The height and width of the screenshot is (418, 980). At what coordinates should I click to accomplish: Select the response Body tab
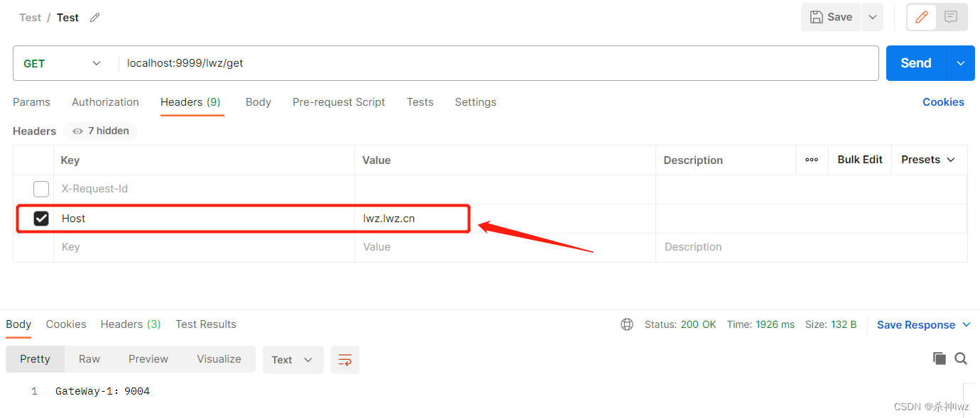click(x=18, y=324)
